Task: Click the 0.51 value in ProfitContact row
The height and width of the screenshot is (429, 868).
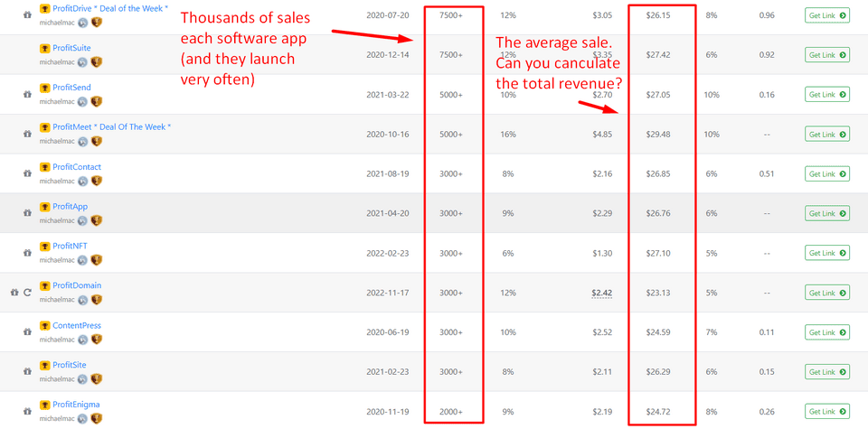Action: click(767, 173)
